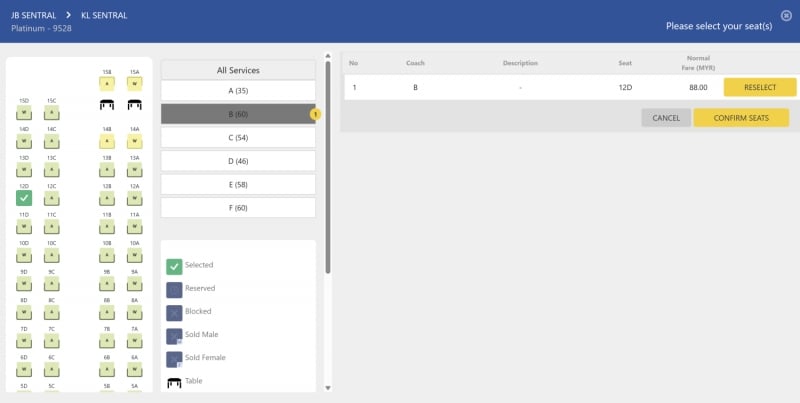This screenshot has width=800, height=403.
Task: Open coach D (46) seat map
Action: pos(238,160)
